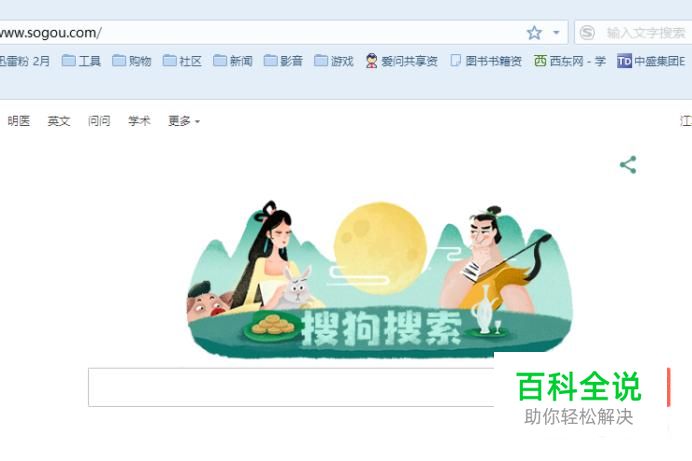The width and height of the screenshot is (692, 461).
Task: Expand the 更多 dropdown menu
Action: coord(184,121)
